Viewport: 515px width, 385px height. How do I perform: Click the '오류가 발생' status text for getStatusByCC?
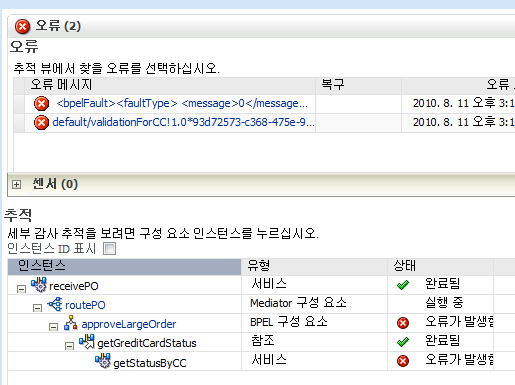click(459, 360)
